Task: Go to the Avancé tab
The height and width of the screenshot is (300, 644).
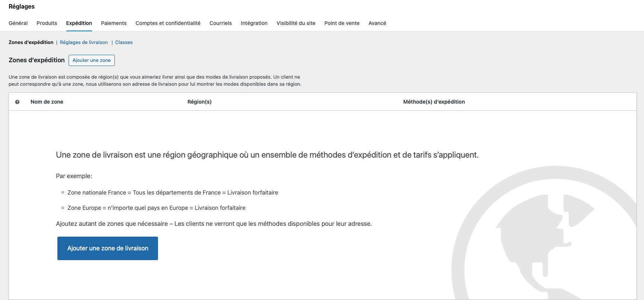Action: pyautogui.click(x=377, y=23)
